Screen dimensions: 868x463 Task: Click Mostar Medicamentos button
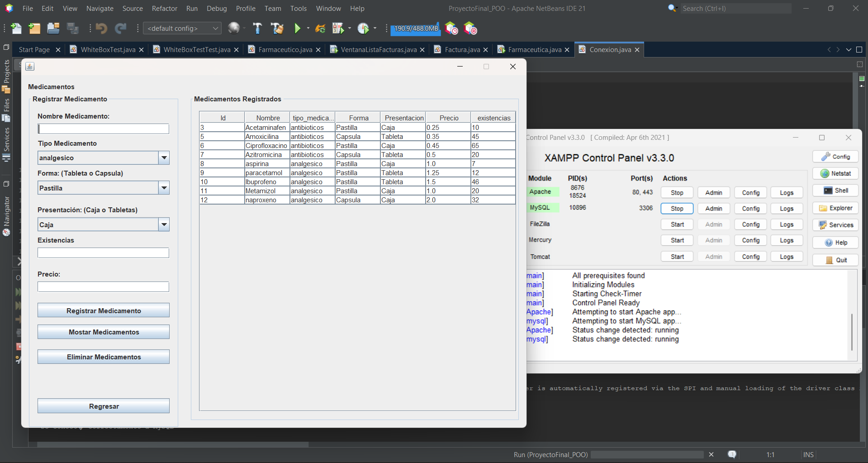(x=104, y=332)
